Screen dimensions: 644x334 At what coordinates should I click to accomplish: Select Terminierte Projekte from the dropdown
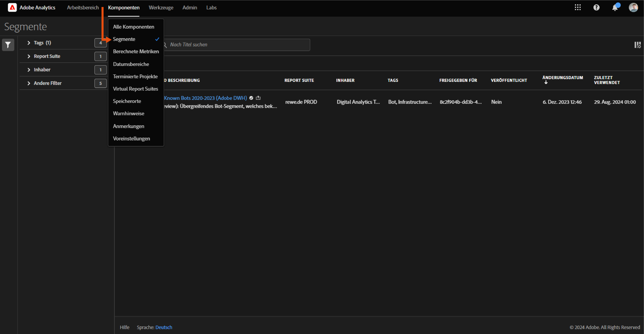pos(136,76)
